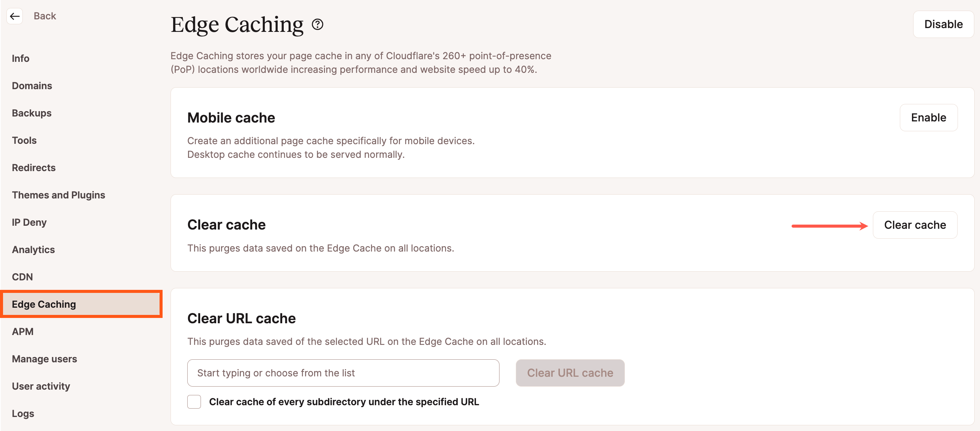Open the URL selection list field

pyautogui.click(x=343, y=373)
